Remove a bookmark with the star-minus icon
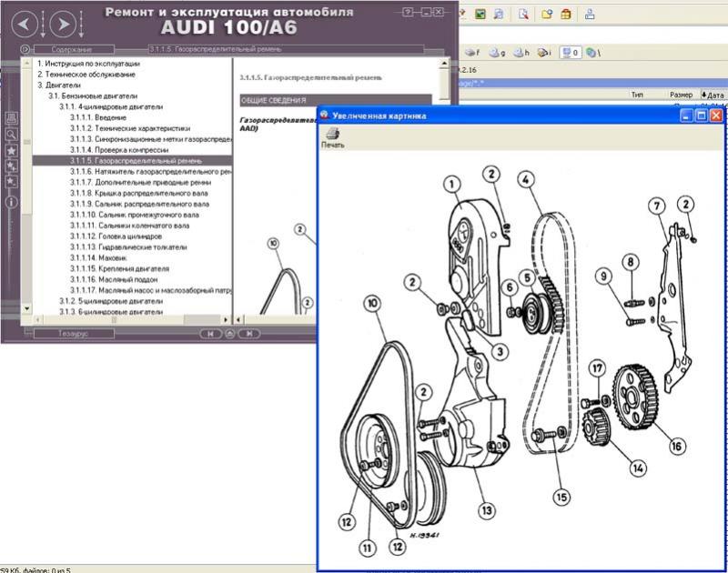Viewport: 728px width, 573px height. click(x=11, y=182)
